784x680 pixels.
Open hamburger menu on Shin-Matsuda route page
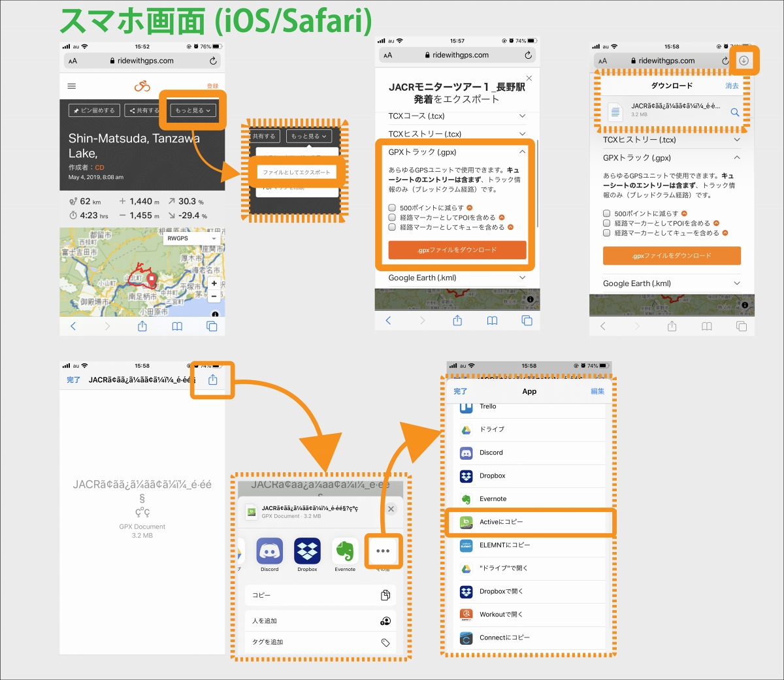72,86
